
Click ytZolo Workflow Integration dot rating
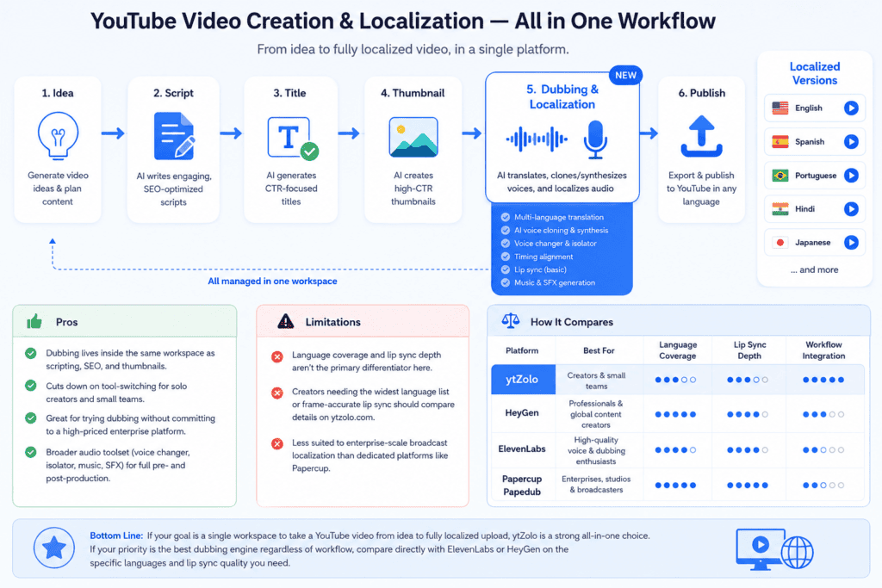pos(823,380)
